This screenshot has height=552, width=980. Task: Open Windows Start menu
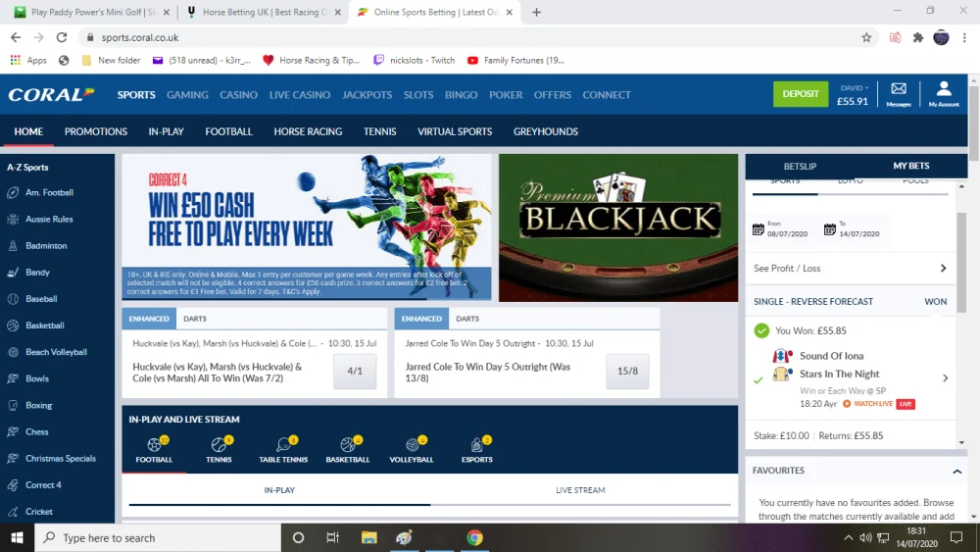pos(17,537)
